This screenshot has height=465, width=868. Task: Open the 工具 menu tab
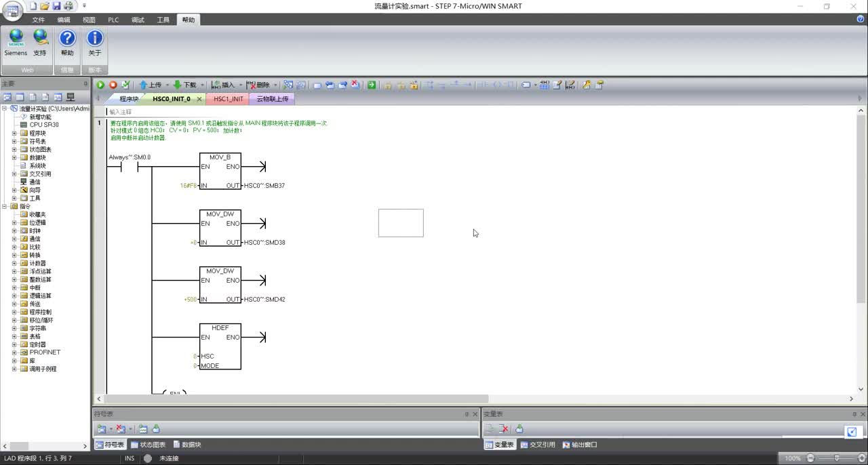tap(163, 20)
